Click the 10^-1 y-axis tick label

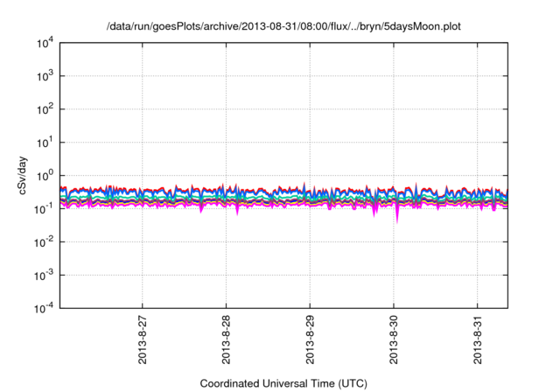(44, 209)
